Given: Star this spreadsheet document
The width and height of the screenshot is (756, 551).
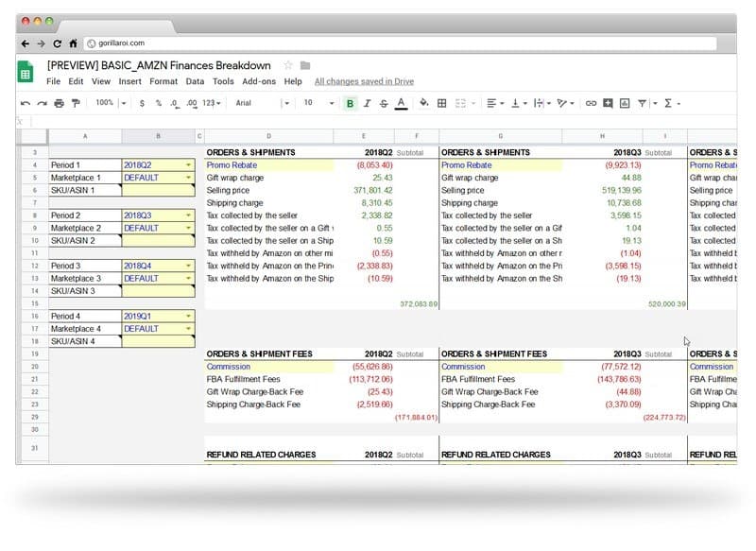Looking at the screenshot, I should click(288, 65).
